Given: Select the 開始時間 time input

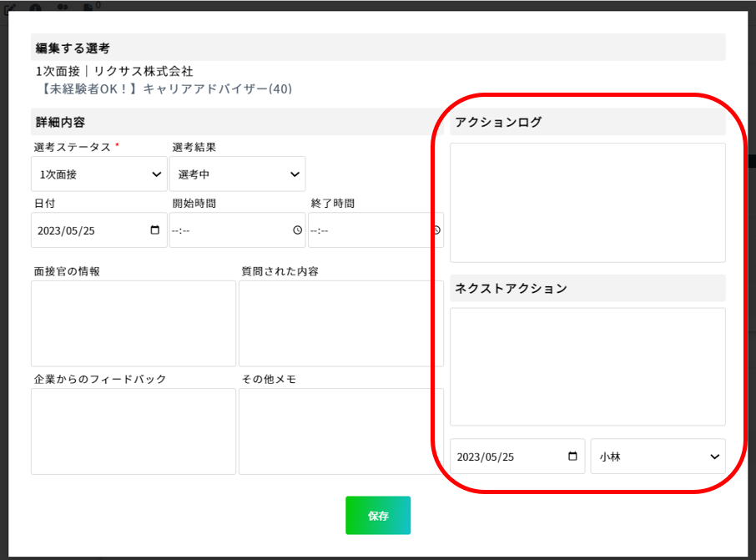Looking at the screenshot, I should click(x=237, y=230).
